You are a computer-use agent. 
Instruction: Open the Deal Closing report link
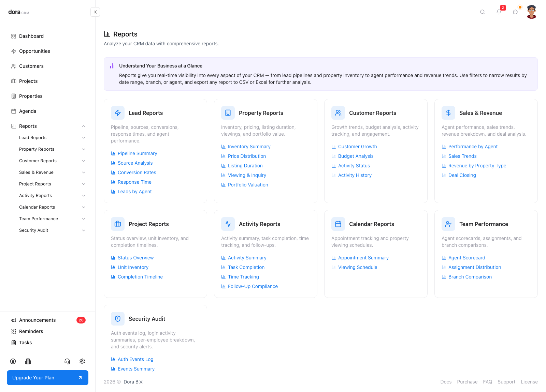click(459, 175)
